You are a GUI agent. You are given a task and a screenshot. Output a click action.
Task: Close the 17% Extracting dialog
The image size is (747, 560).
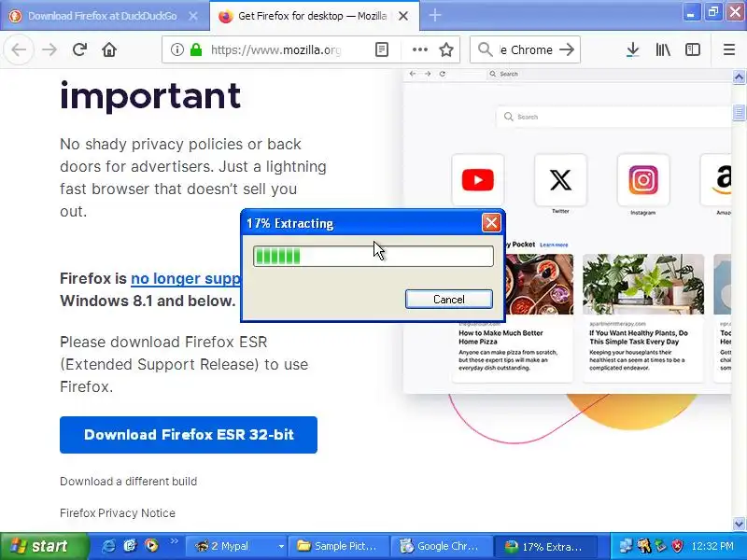pyautogui.click(x=491, y=223)
